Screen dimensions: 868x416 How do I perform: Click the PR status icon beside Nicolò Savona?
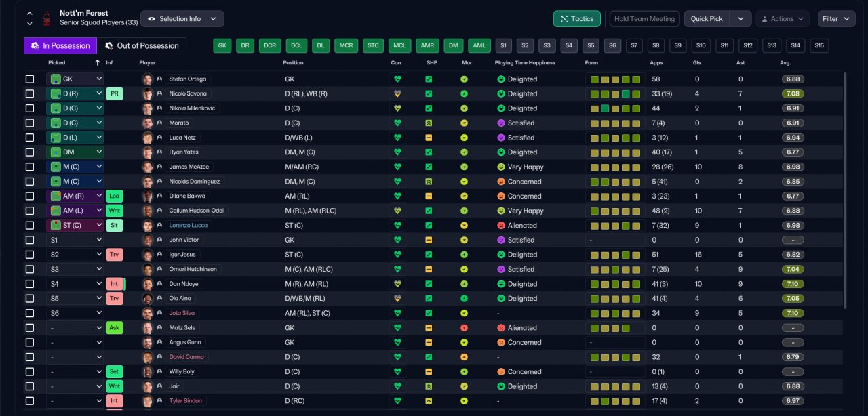tap(115, 93)
